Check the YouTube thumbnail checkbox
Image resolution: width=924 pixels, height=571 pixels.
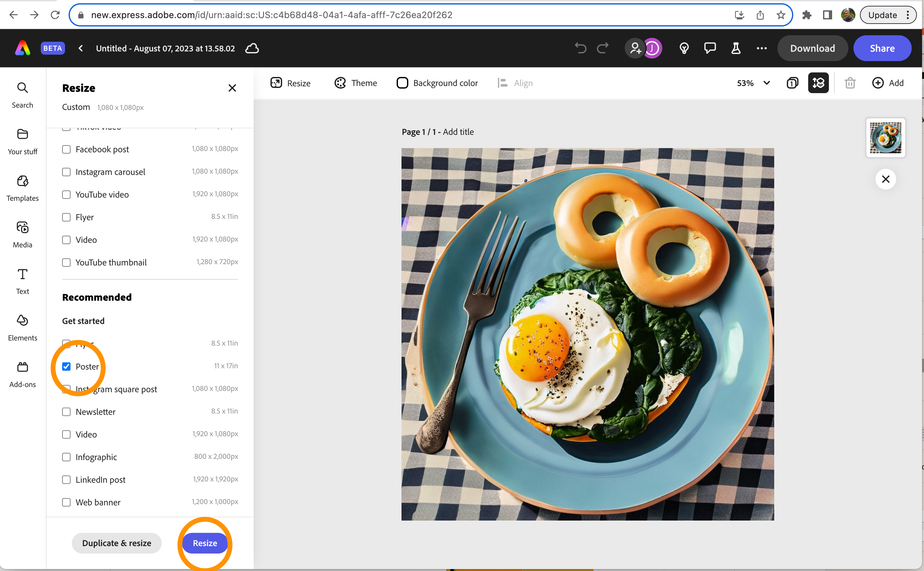(67, 263)
